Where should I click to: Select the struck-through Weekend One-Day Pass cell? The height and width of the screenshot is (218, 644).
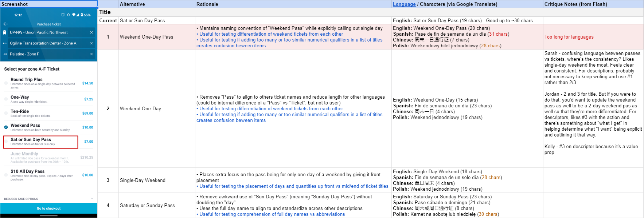click(x=157, y=37)
